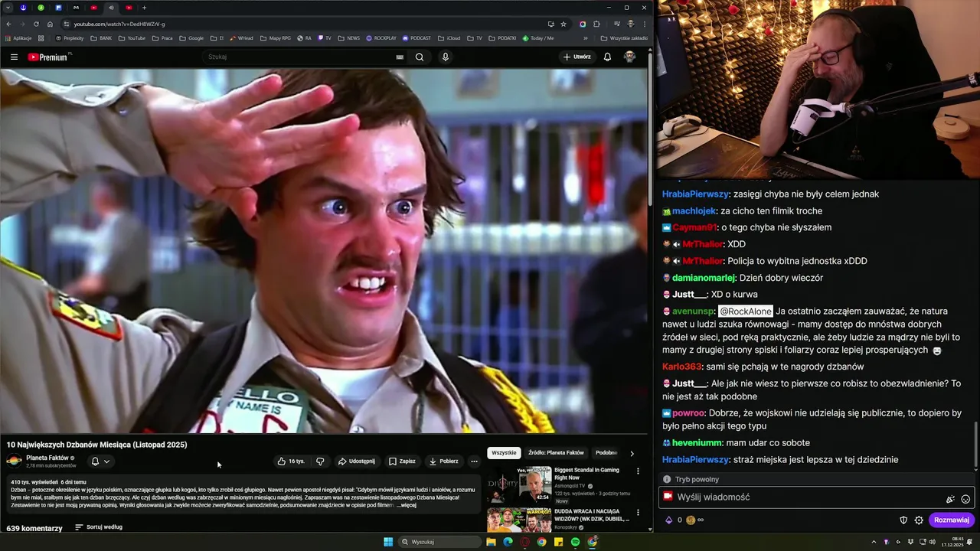Open YouTube notifications bell
This screenshot has width=980, height=551.
(607, 57)
